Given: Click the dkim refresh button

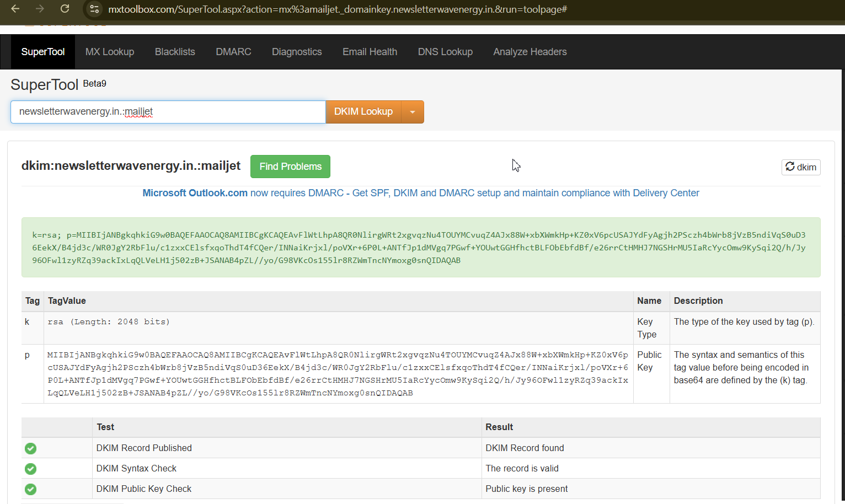Looking at the screenshot, I should click(800, 167).
